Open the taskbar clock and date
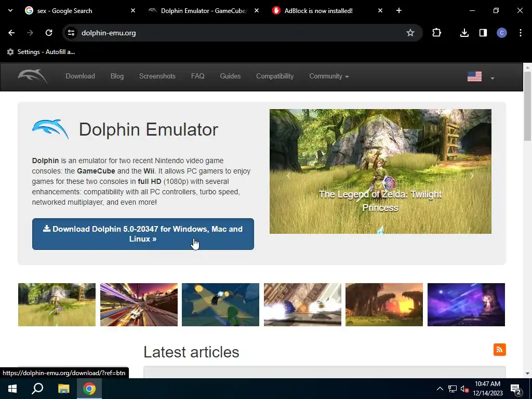Image resolution: width=532 pixels, height=399 pixels. (487, 389)
